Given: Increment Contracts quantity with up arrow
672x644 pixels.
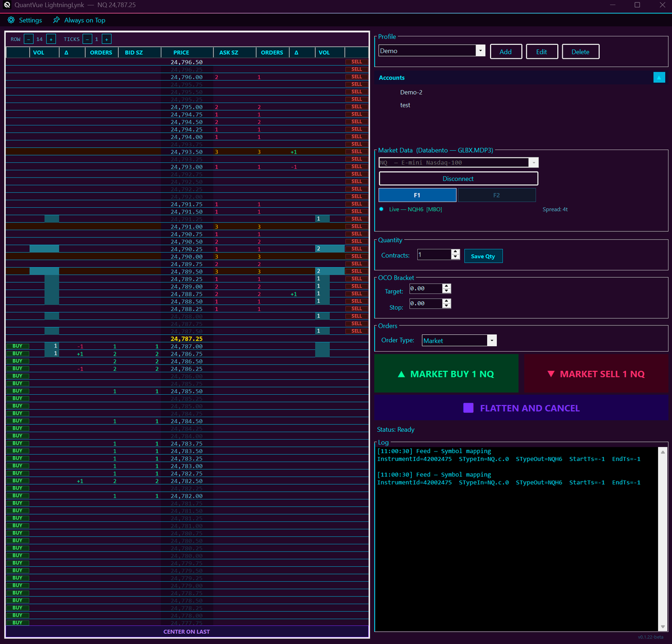Looking at the screenshot, I should [x=455, y=252].
